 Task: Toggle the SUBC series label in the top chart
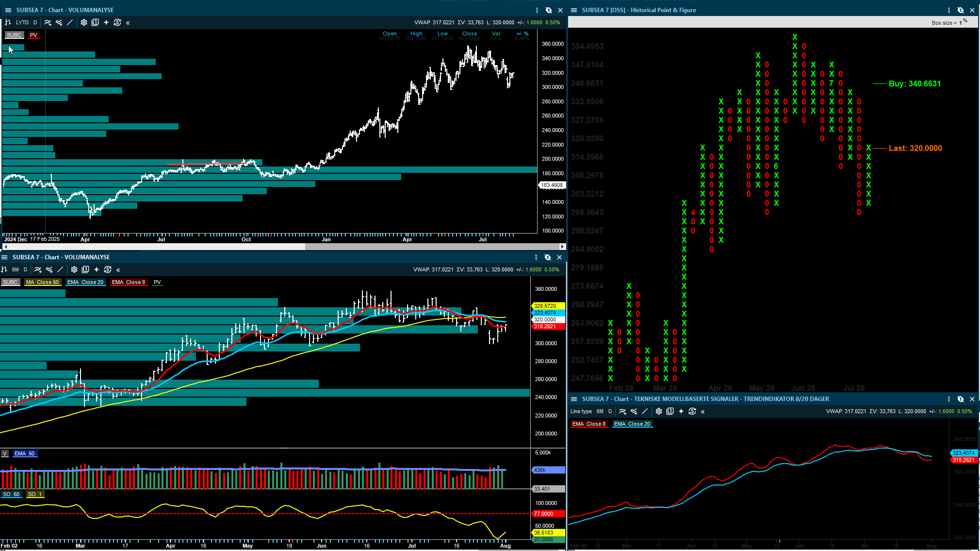click(x=14, y=35)
